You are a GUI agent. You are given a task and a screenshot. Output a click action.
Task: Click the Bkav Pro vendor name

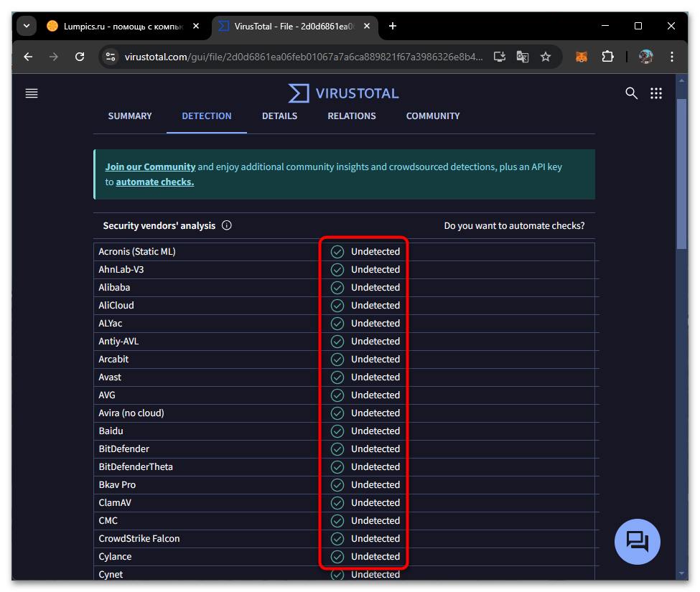(x=117, y=485)
